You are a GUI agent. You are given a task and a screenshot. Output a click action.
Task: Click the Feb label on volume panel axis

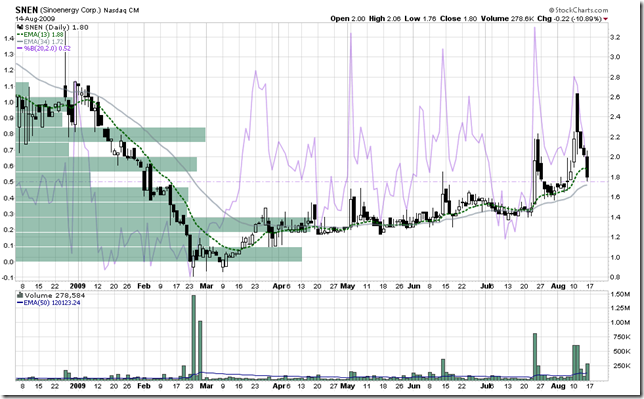pyautogui.click(x=144, y=386)
